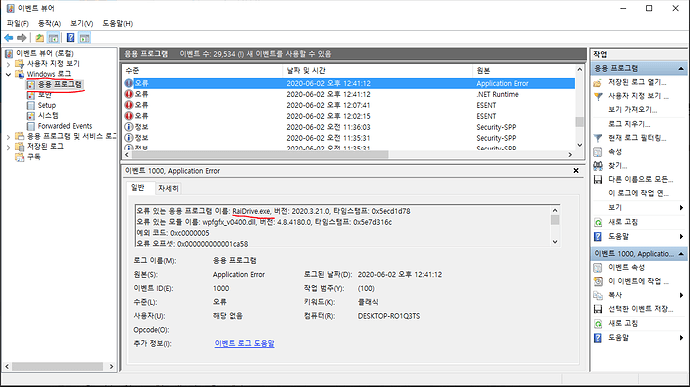Click tree pane horizontal scrollbar right arrow

pyautogui.click(x=111, y=366)
